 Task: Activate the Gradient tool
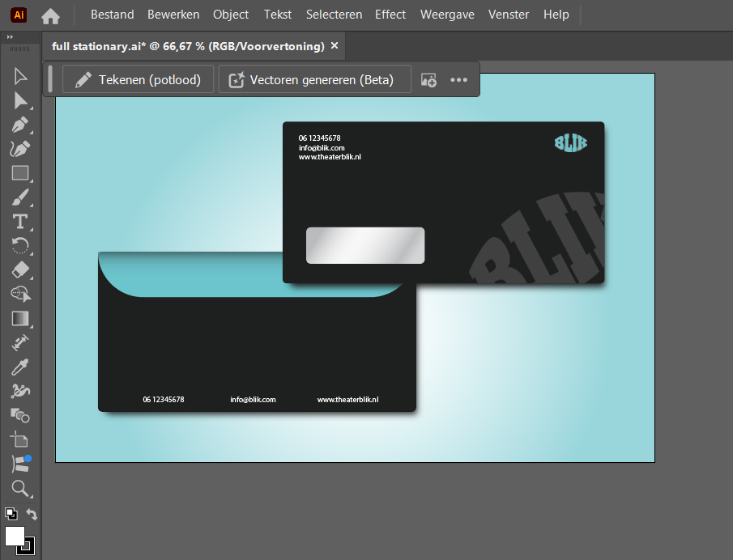[20, 318]
